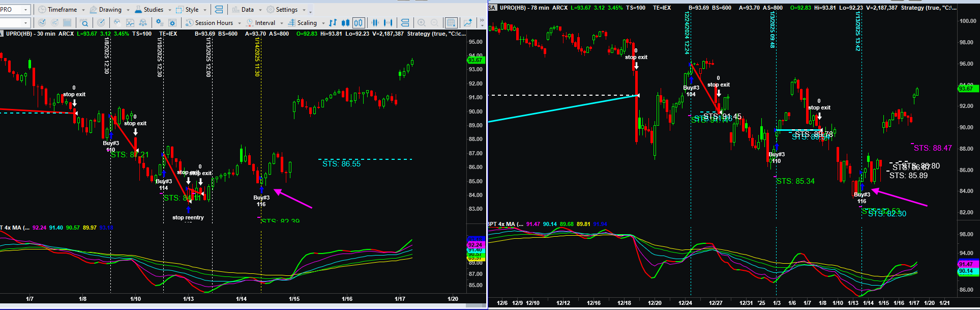Click the zoom in magnifier icon
The width and height of the screenshot is (980, 310).
coord(422,23)
